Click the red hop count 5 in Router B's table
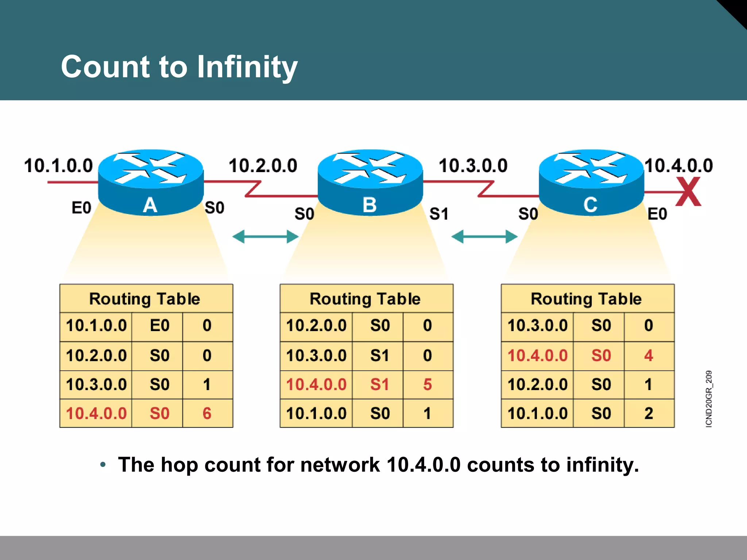Screen dimensions: 747x560 pyautogui.click(x=427, y=385)
